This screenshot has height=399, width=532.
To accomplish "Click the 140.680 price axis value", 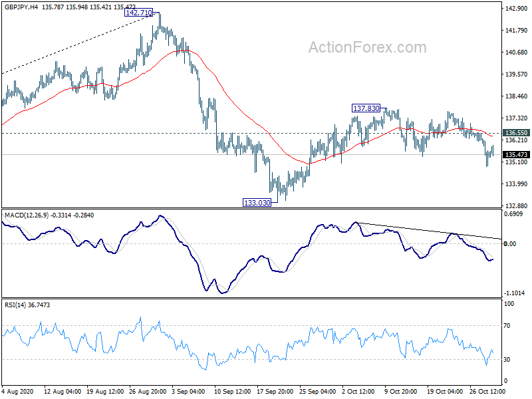I will [x=517, y=53].
